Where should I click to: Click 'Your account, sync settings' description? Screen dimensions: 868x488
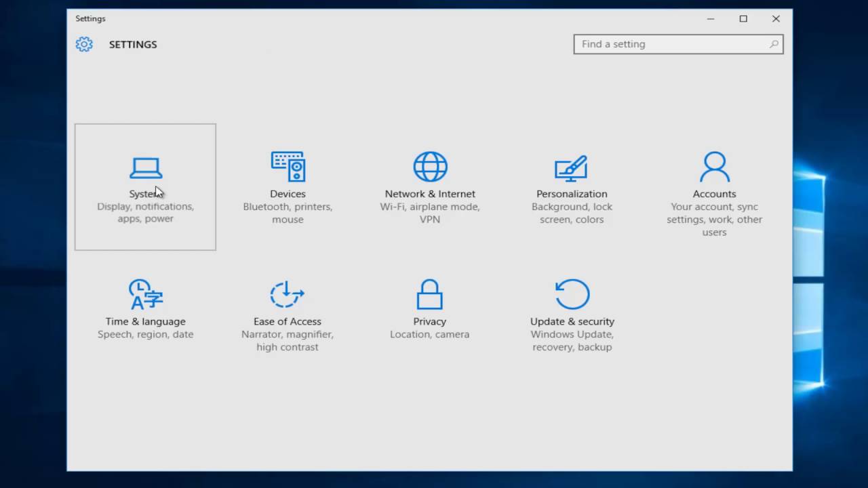714,219
